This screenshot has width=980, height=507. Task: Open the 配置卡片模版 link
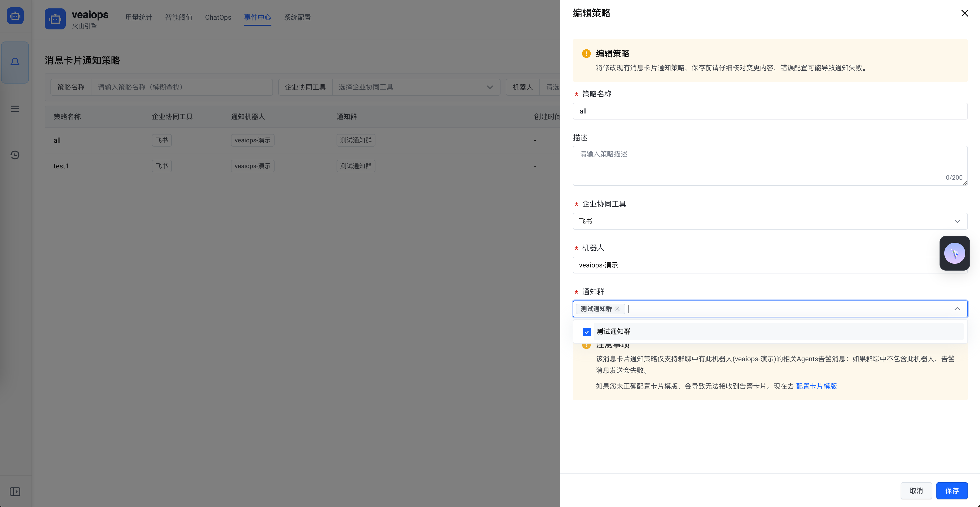(x=816, y=386)
